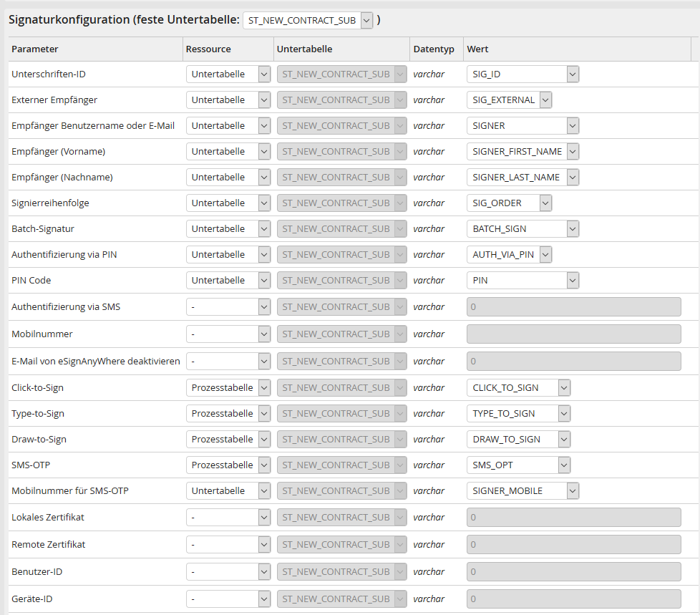Open Ressource dropdown for Lokales Zertifikat

coord(228,517)
